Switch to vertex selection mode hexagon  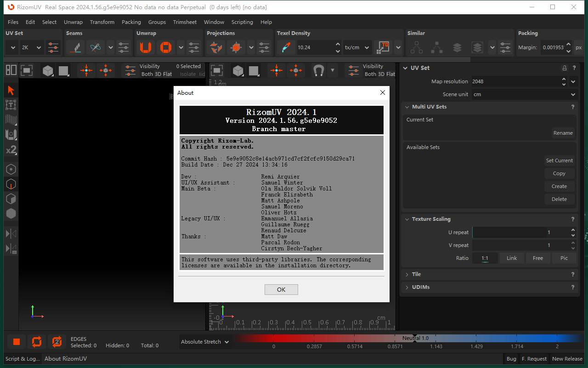pos(11,169)
